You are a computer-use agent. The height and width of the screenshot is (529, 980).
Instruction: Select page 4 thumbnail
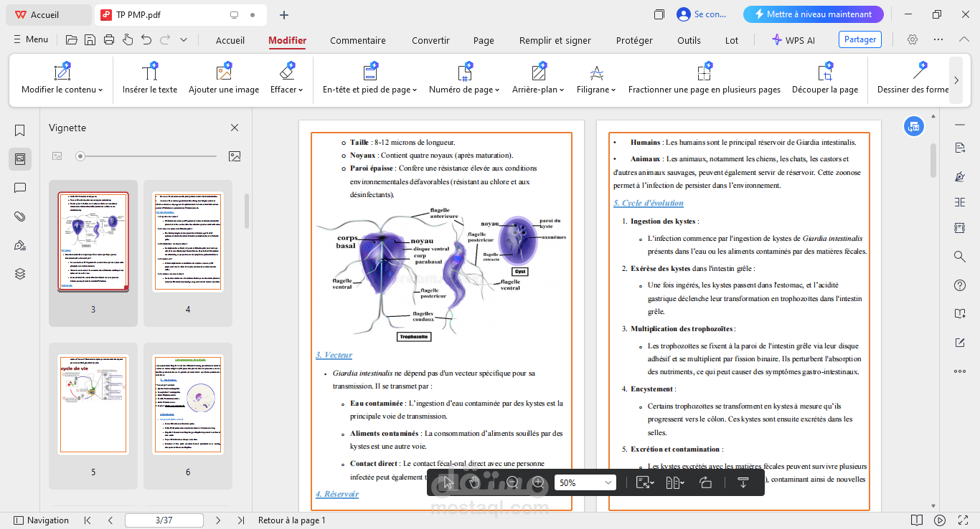pyautogui.click(x=188, y=242)
